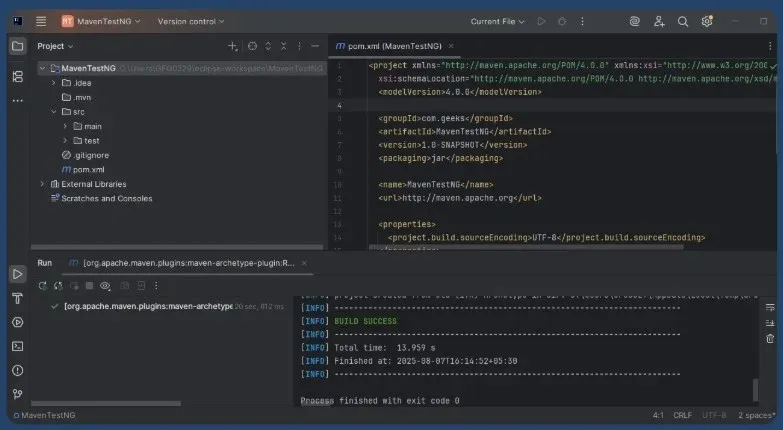The image size is (783, 430).
Task: Open the Terminal tool window
Action: point(17,346)
